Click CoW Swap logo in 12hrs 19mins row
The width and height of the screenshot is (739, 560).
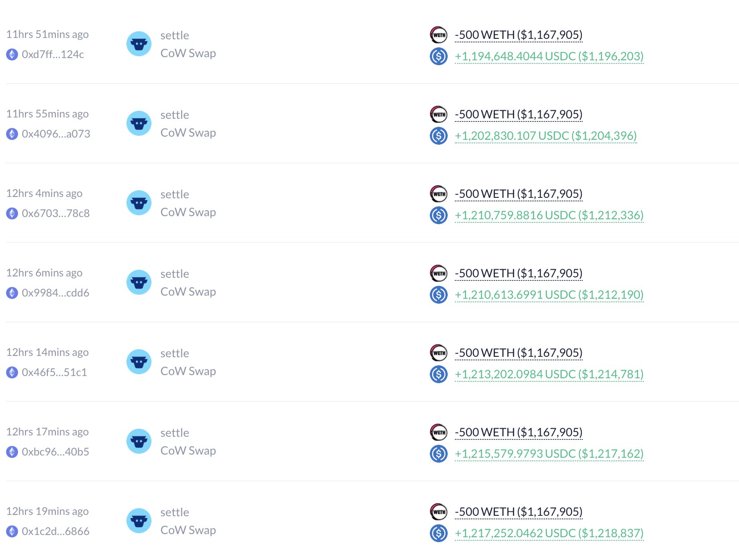139,521
